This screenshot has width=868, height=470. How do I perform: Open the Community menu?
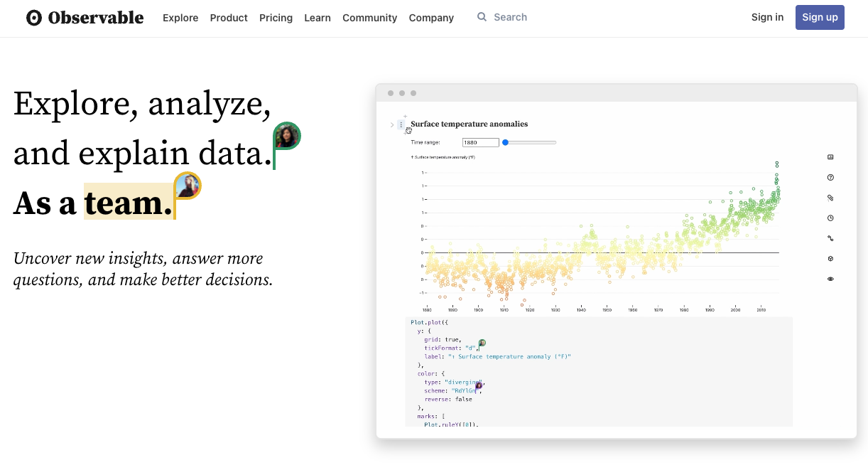(369, 18)
